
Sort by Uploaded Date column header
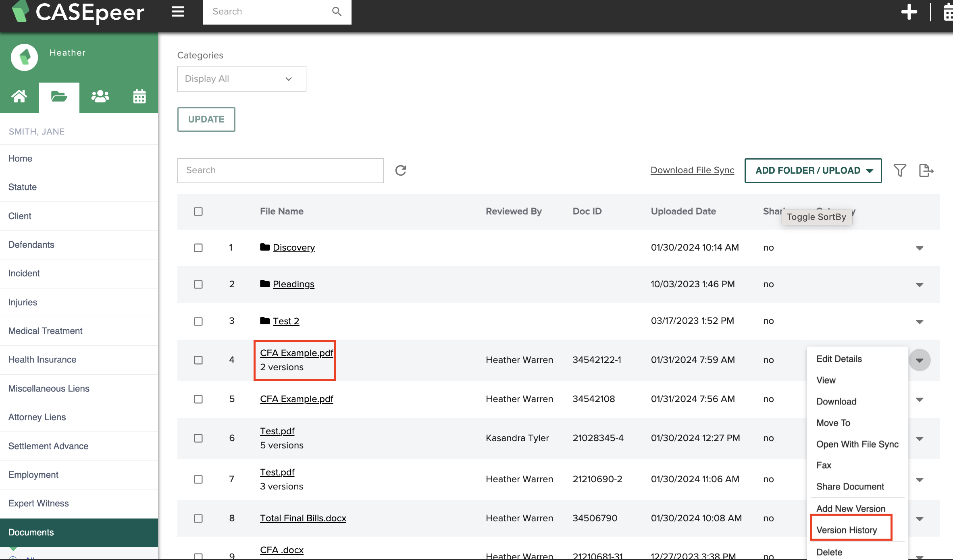point(683,212)
